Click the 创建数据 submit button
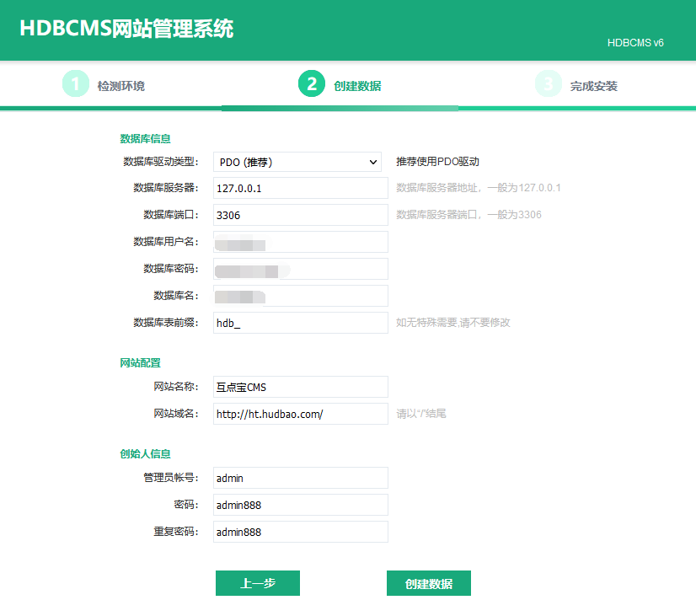Screen dimensions: 696x616 click(x=428, y=583)
